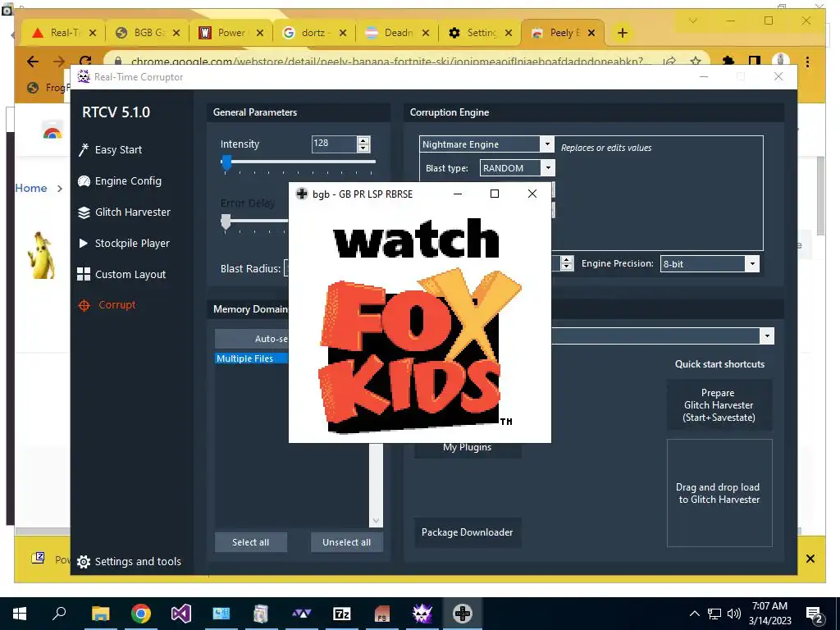Open My Plugins
This screenshot has height=630, width=840.
[467, 447]
